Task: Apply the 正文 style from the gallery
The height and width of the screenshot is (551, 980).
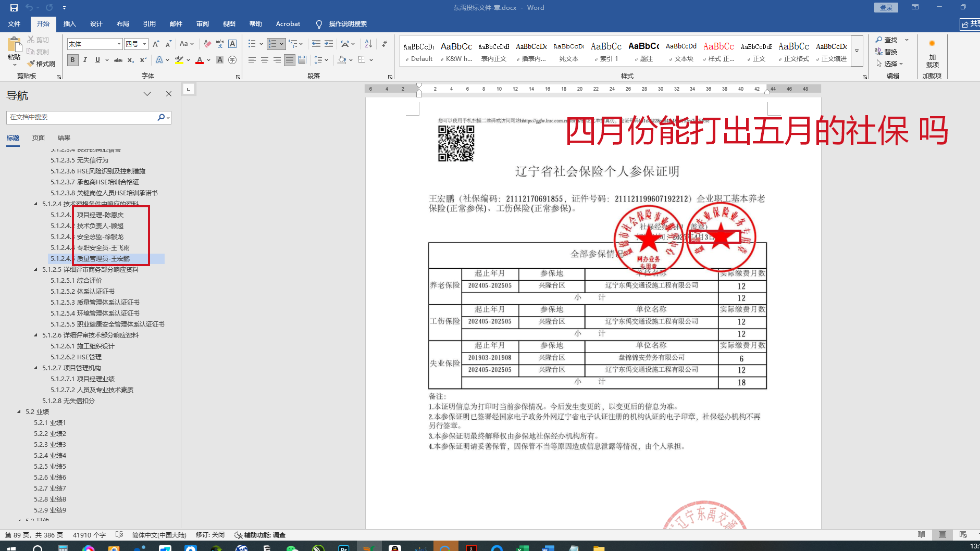Action: [756, 52]
